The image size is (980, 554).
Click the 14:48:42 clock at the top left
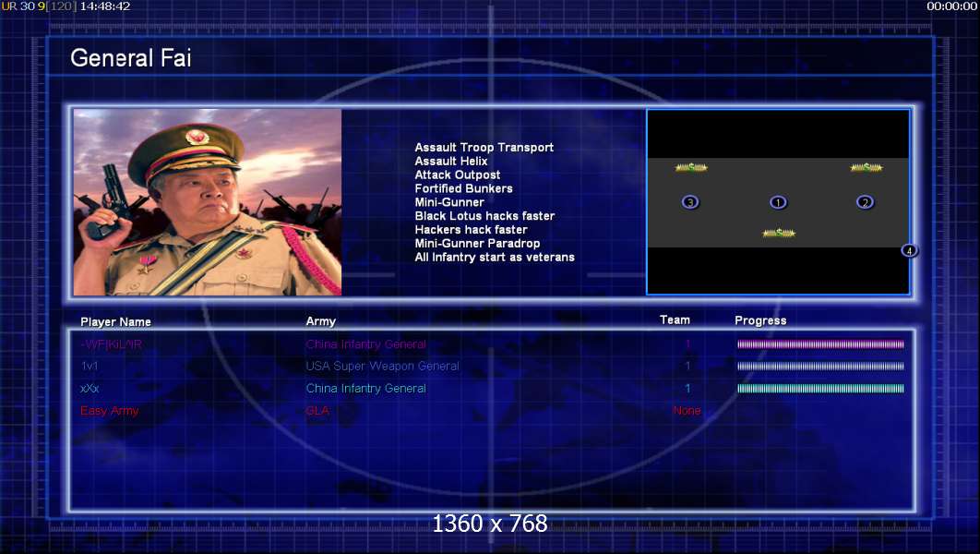coord(105,6)
